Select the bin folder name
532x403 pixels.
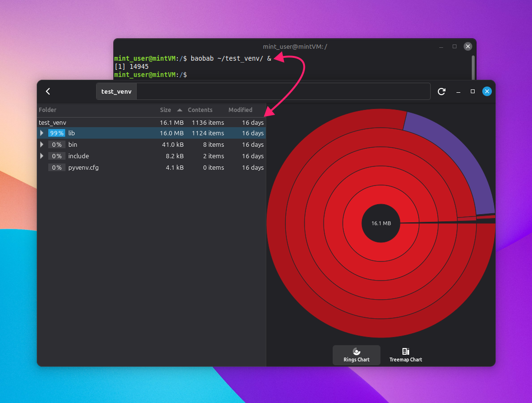click(73, 144)
